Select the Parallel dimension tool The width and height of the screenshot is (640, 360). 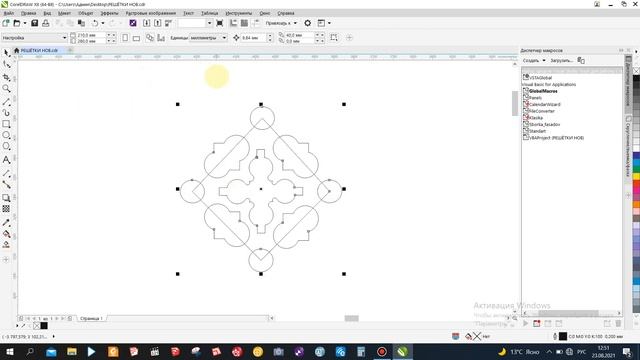click(x=7, y=173)
